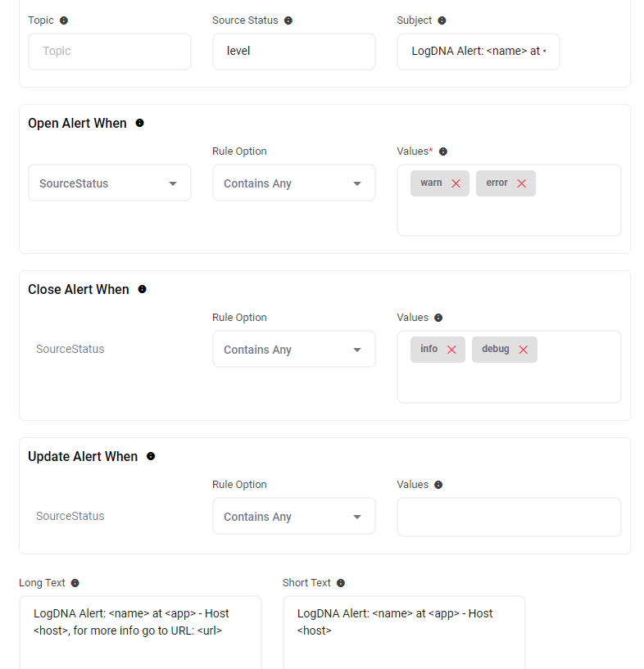Click the empty Values field in Update Alert
Viewport: 644px width, 669px height.
(x=509, y=517)
